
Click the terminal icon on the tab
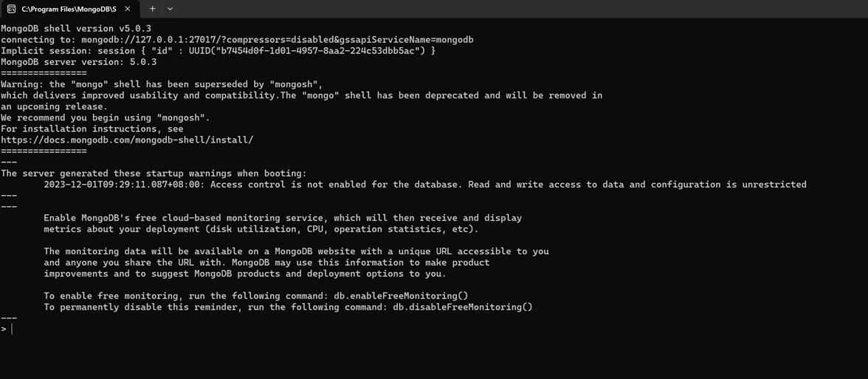click(x=11, y=9)
